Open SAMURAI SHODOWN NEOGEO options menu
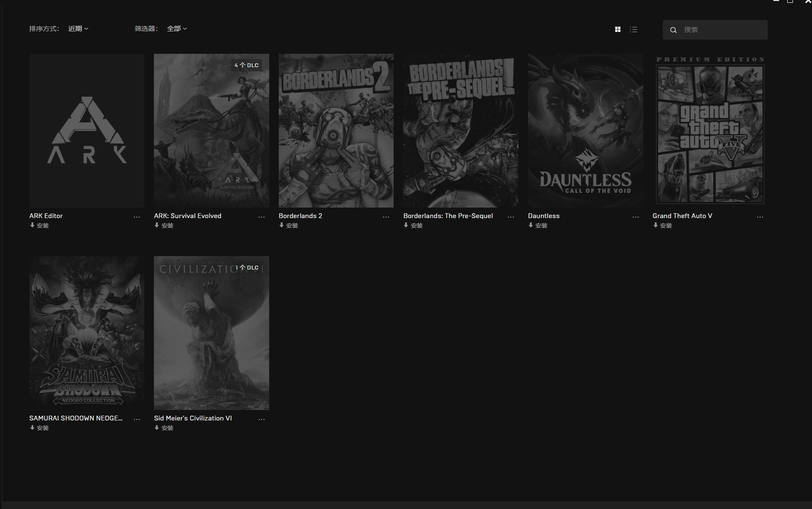The height and width of the screenshot is (509, 812). [x=137, y=419]
